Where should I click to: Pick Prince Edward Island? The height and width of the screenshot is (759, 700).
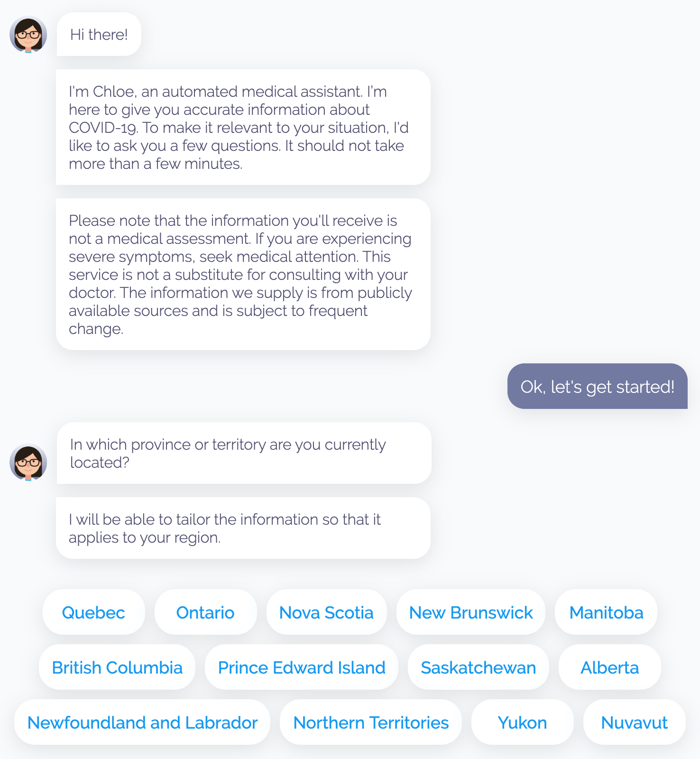302,667
